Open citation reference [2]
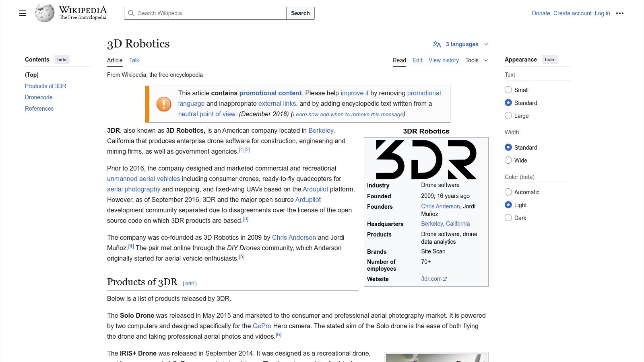 pyautogui.click(x=248, y=150)
